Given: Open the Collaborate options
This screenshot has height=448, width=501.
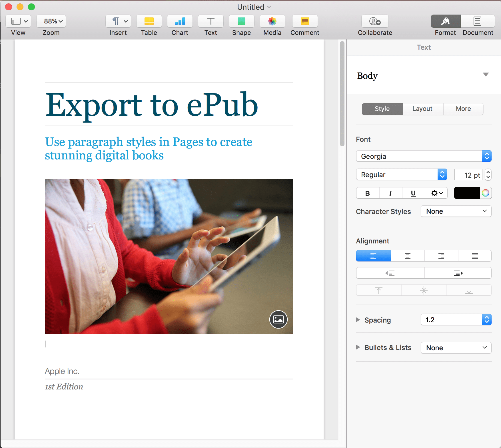Looking at the screenshot, I should pos(375,21).
